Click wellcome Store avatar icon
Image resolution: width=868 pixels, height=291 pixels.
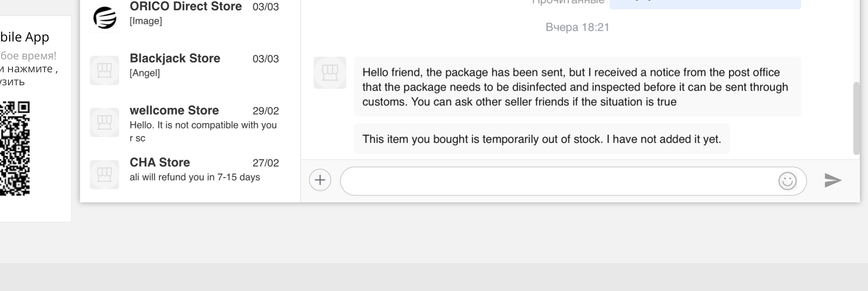(x=105, y=122)
